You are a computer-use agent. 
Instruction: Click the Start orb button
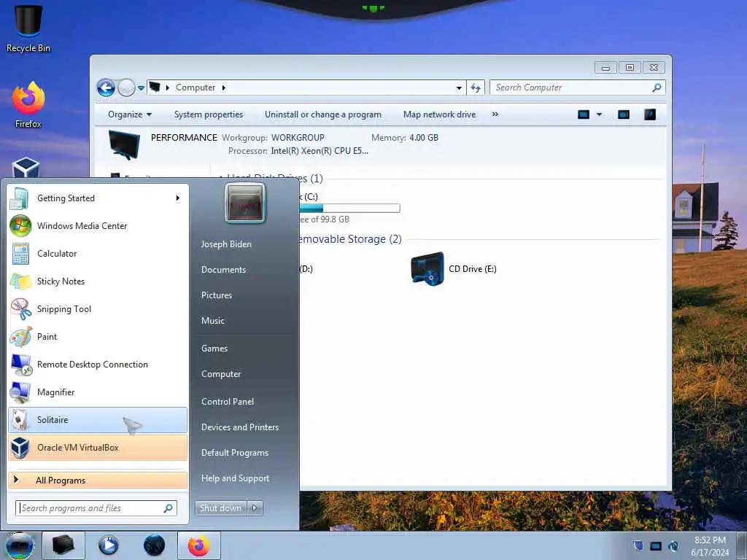tap(20, 545)
